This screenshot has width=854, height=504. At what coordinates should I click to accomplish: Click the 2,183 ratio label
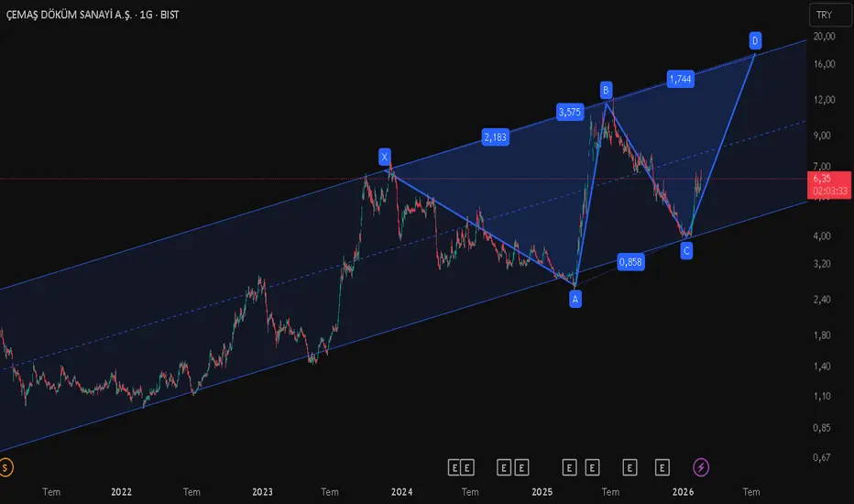495,137
